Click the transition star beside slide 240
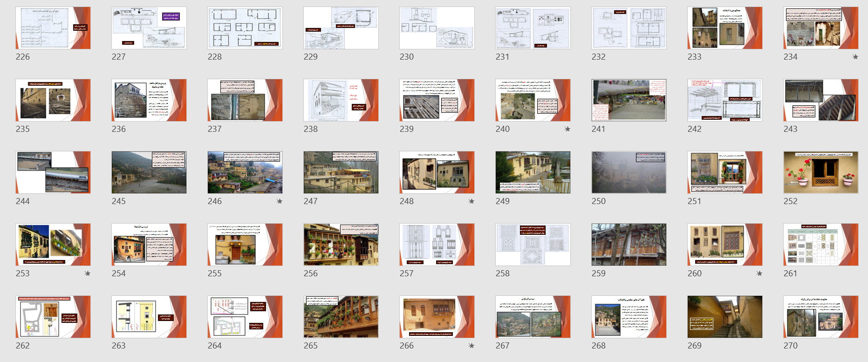 [x=567, y=129]
